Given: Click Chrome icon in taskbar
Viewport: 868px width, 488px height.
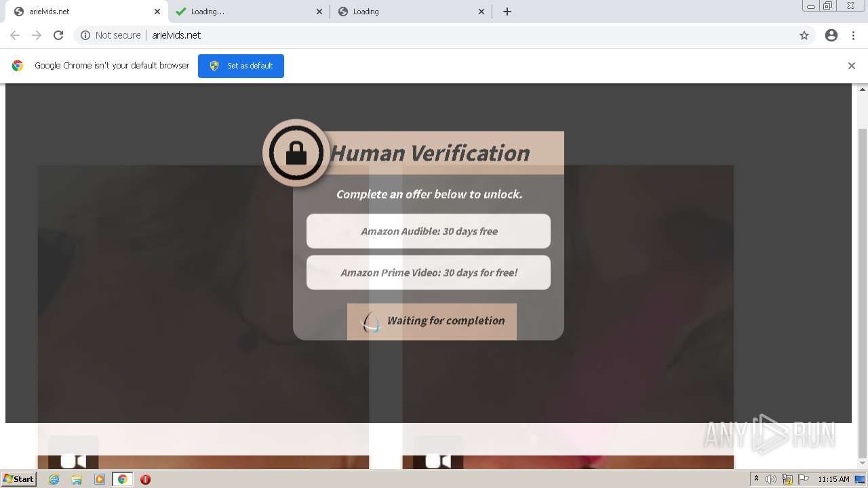Looking at the screenshot, I should tap(123, 479).
